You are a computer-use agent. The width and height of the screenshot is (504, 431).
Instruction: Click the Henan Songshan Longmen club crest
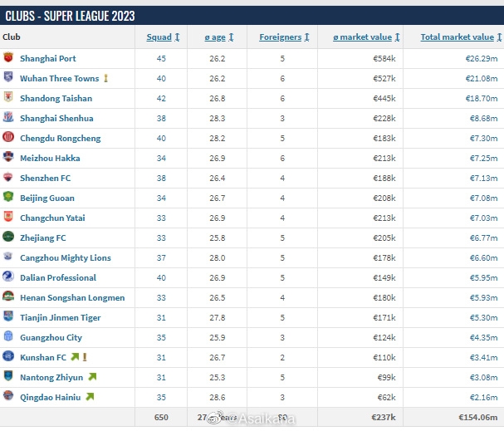(8, 296)
